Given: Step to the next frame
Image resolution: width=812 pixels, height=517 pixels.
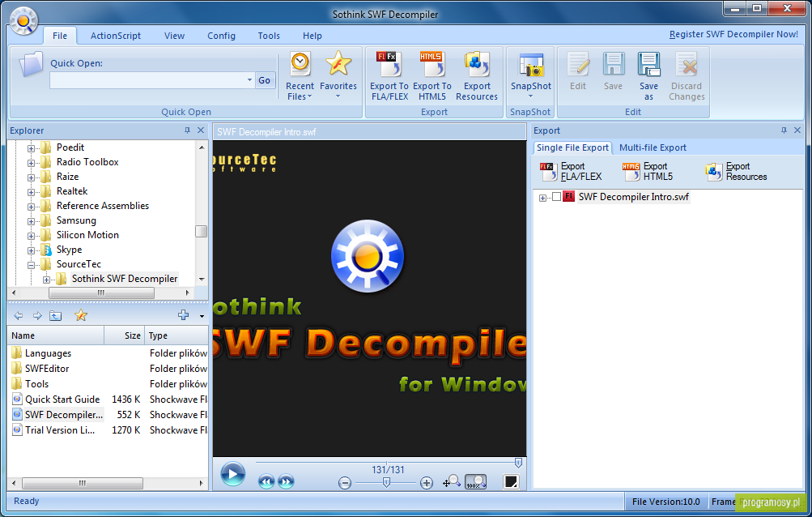Looking at the screenshot, I should (286, 481).
